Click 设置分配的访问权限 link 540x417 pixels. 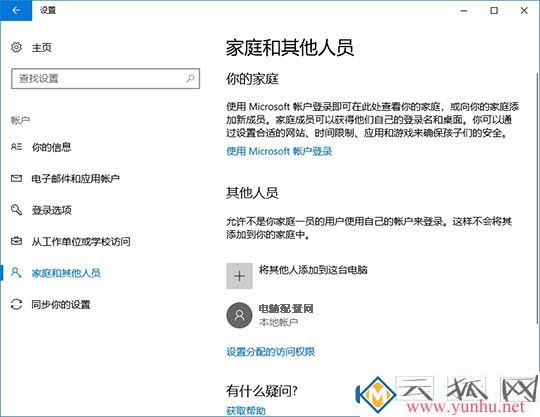(x=271, y=351)
